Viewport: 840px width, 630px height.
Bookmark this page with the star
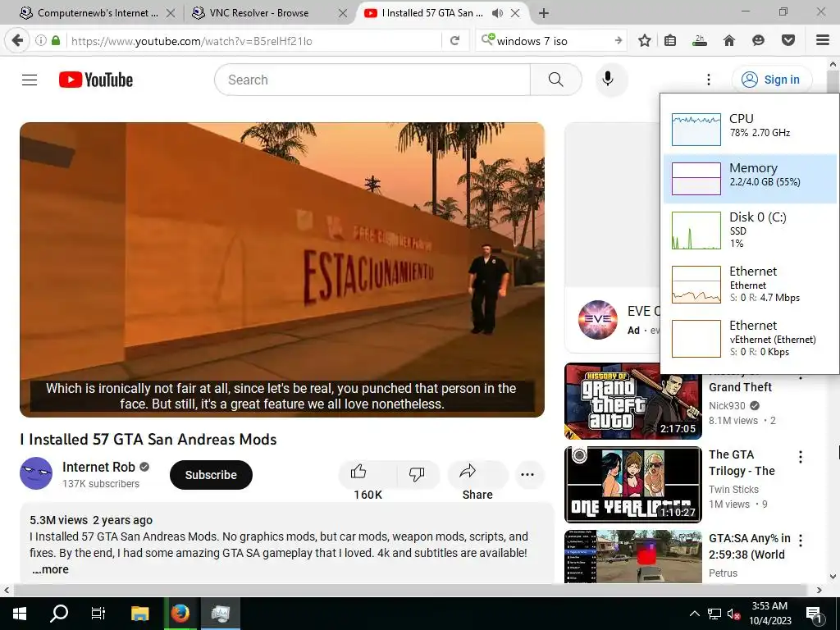(x=645, y=41)
